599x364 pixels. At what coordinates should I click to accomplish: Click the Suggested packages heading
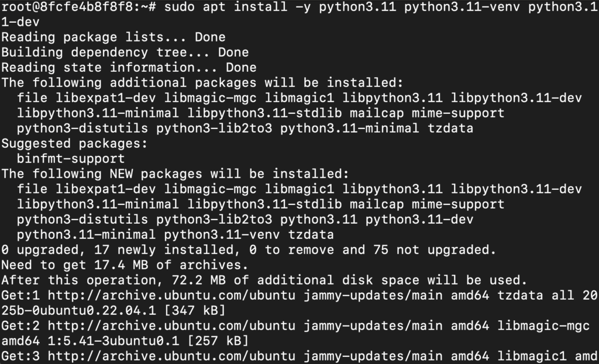pos(74,144)
